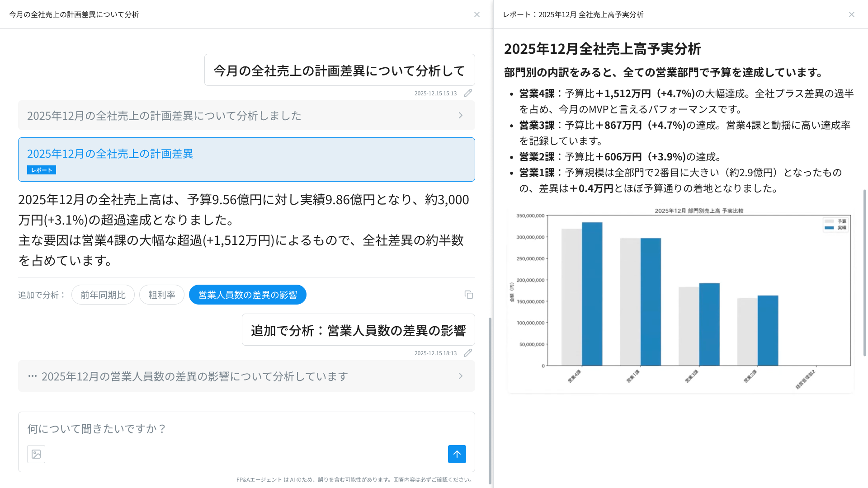Click the chat panel vertical scrollbar
Viewport: 868px width, 488px height.
(x=490, y=400)
